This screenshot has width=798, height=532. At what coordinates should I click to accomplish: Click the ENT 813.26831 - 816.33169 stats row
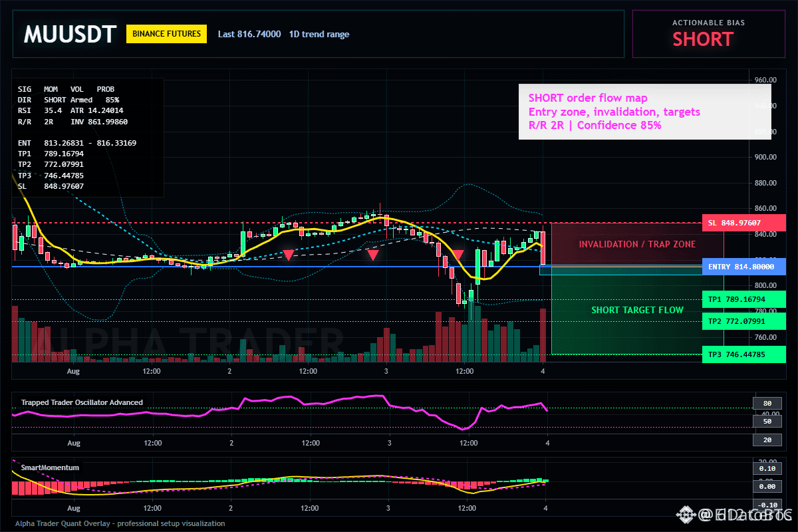[x=77, y=143]
